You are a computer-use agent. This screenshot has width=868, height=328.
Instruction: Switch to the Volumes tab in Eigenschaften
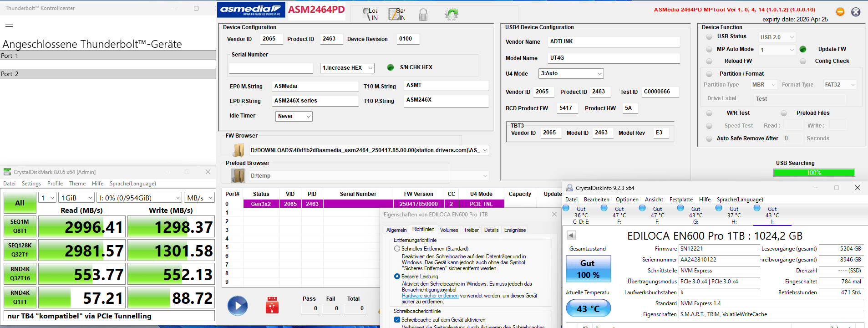(x=449, y=230)
